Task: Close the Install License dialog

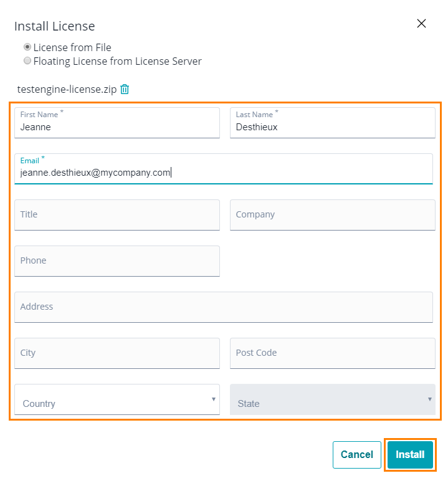Action: pos(421,23)
